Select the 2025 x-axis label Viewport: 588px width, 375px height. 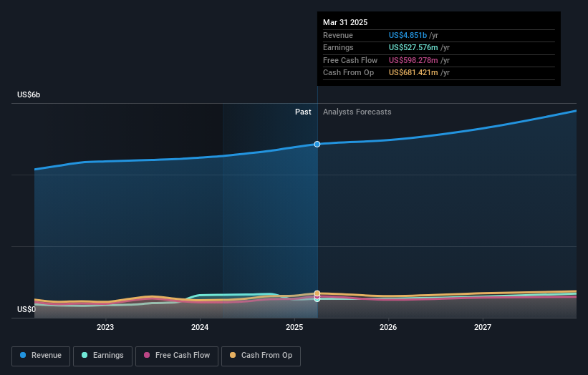294,327
